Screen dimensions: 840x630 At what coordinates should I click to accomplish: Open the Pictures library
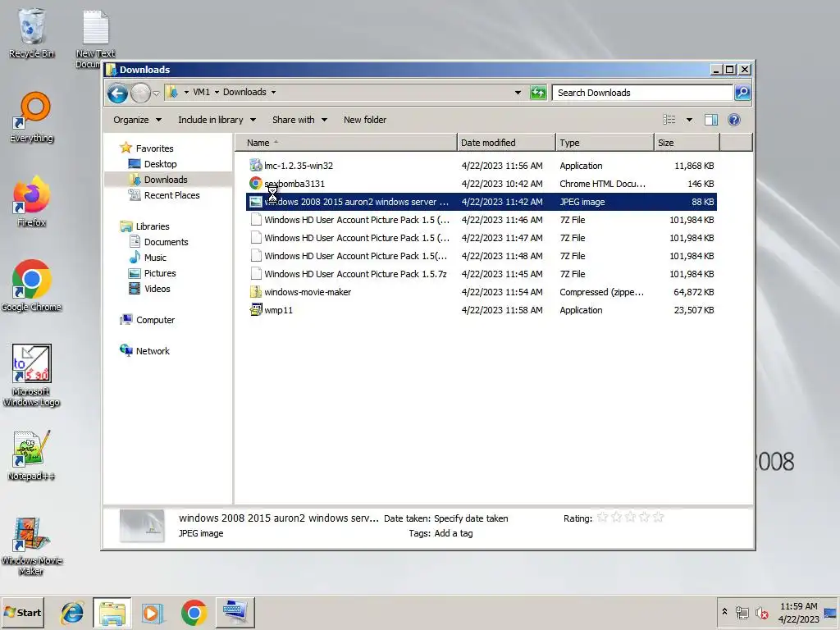pos(160,273)
